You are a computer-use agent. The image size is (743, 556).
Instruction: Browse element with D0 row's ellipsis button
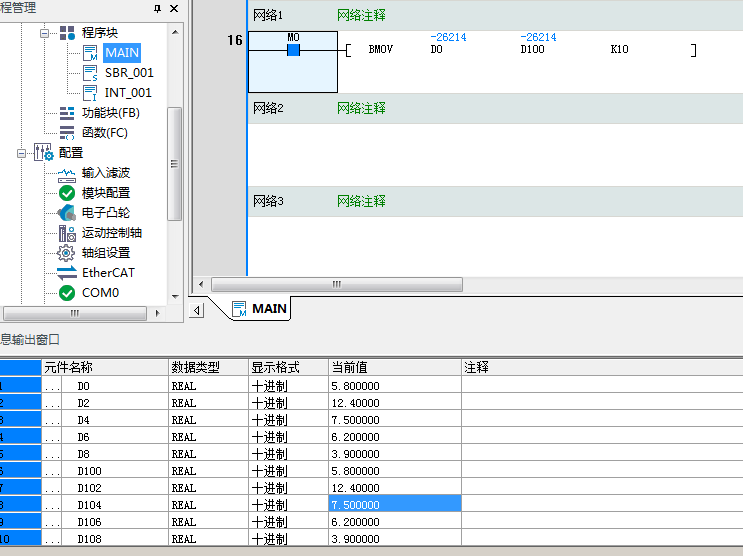(52, 386)
